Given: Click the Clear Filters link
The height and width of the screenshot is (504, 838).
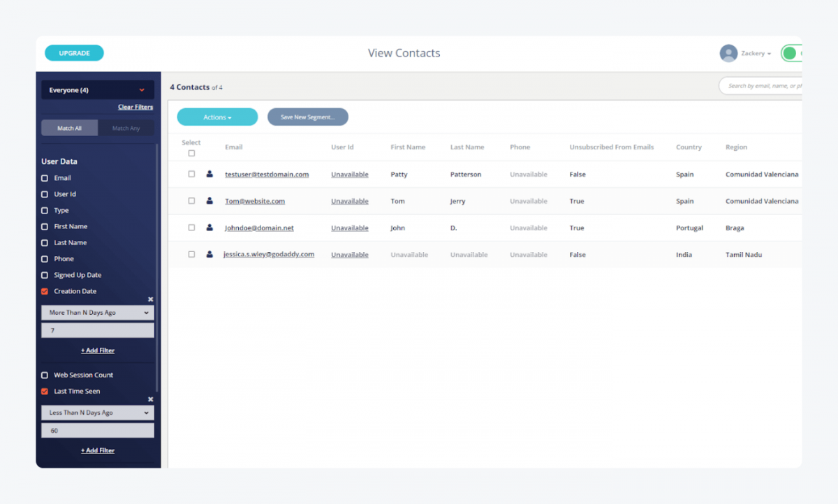Looking at the screenshot, I should coord(135,107).
